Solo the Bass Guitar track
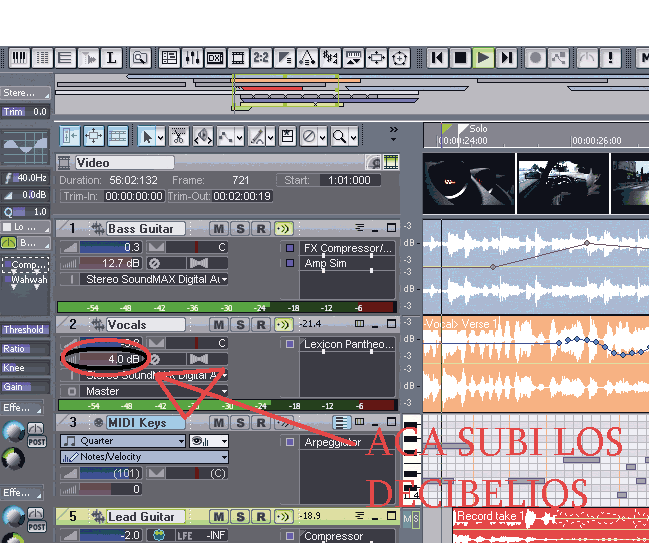The height and width of the screenshot is (543, 649). click(x=240, y=228)
